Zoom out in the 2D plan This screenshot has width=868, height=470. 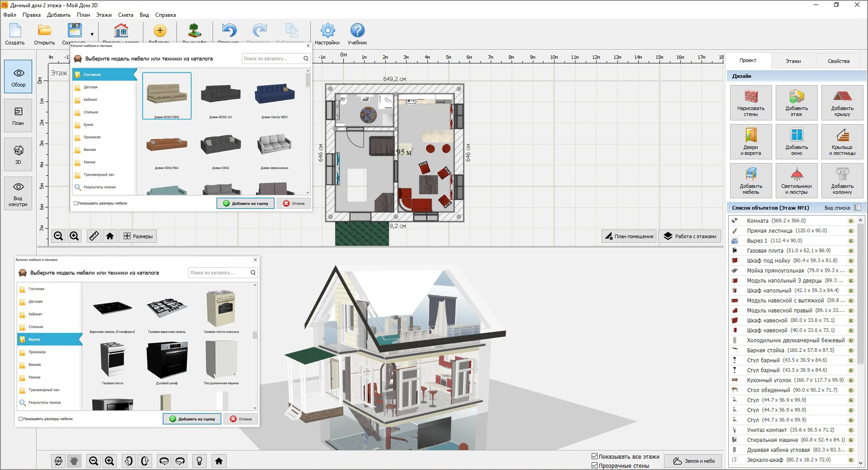[58, 236]
